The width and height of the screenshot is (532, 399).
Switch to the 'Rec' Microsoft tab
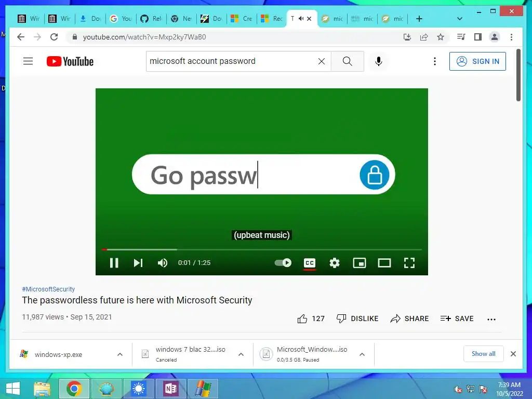click(x=272, y=19)
